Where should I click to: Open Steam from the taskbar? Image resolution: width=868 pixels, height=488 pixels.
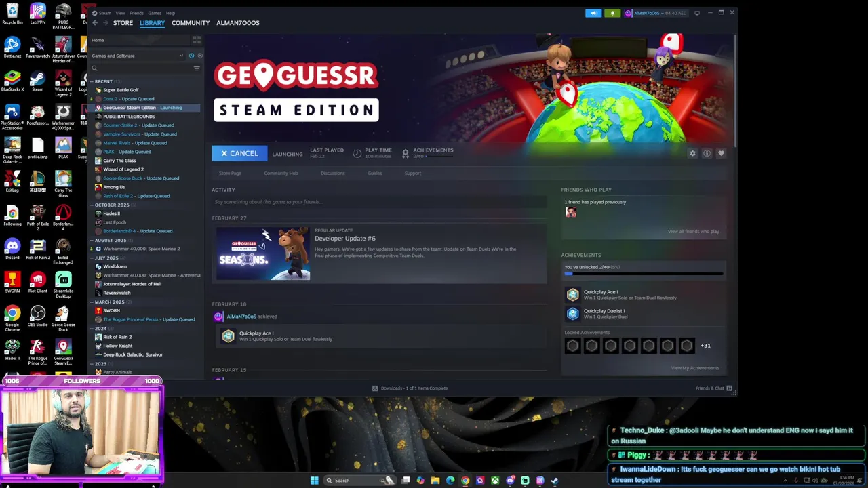[555, 481]
